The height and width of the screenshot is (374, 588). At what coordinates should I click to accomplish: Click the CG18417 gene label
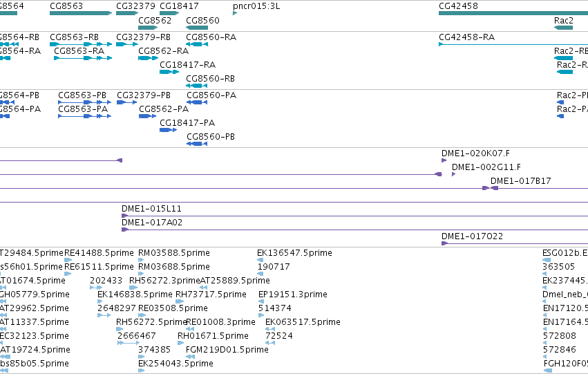coord(179,6)
